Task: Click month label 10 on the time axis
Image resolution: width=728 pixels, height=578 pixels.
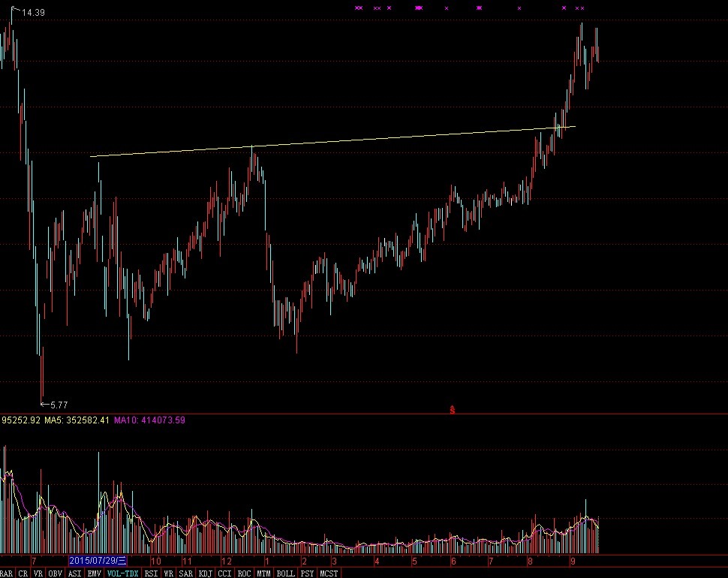Action: pos(156,561)
